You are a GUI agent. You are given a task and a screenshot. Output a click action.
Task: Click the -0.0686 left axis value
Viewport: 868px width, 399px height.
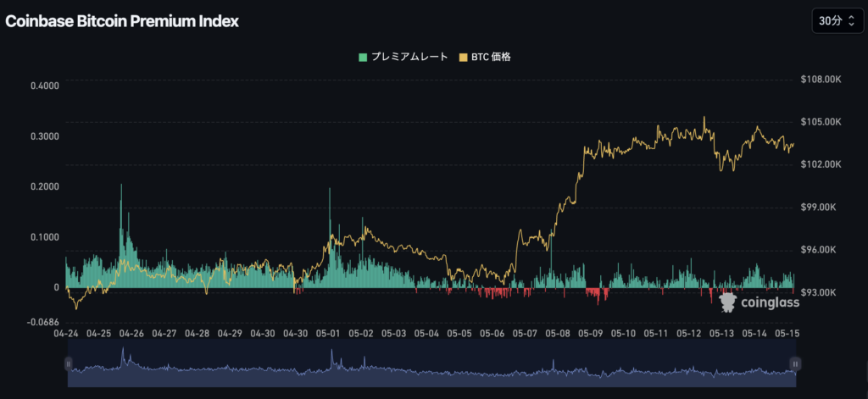point(44,322)
